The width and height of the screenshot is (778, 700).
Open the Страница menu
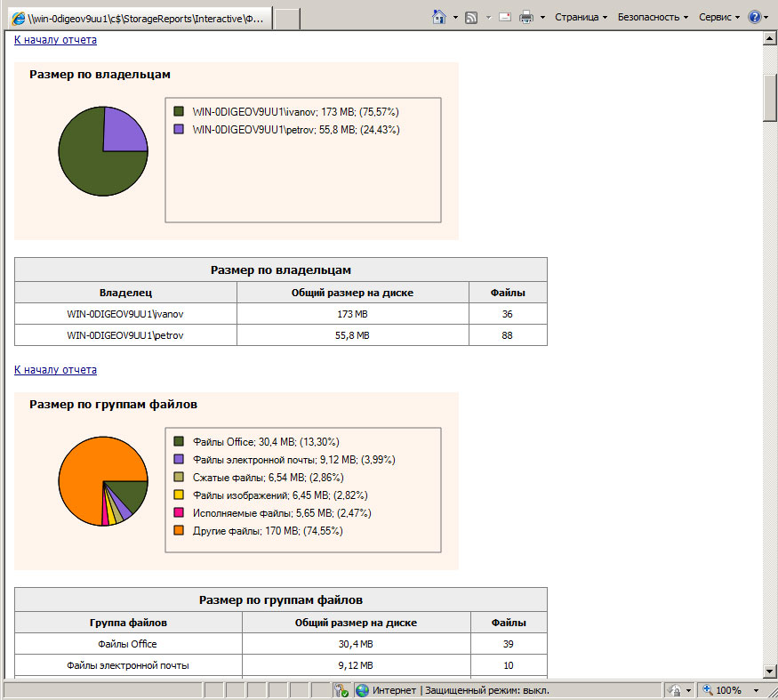581,17
